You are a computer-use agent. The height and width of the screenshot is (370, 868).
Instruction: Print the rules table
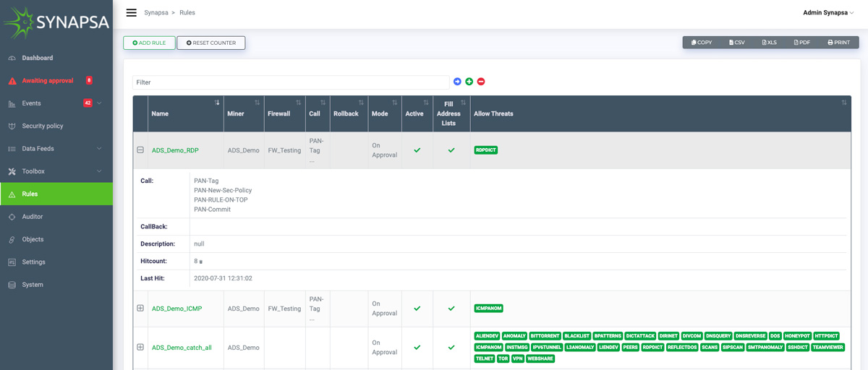click(x=839, y=43)
